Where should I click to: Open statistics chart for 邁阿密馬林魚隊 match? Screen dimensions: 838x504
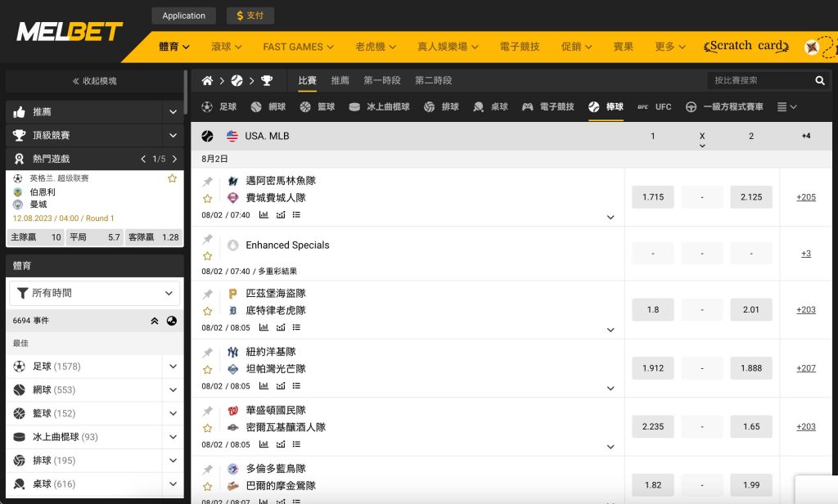tap(264, 215)
